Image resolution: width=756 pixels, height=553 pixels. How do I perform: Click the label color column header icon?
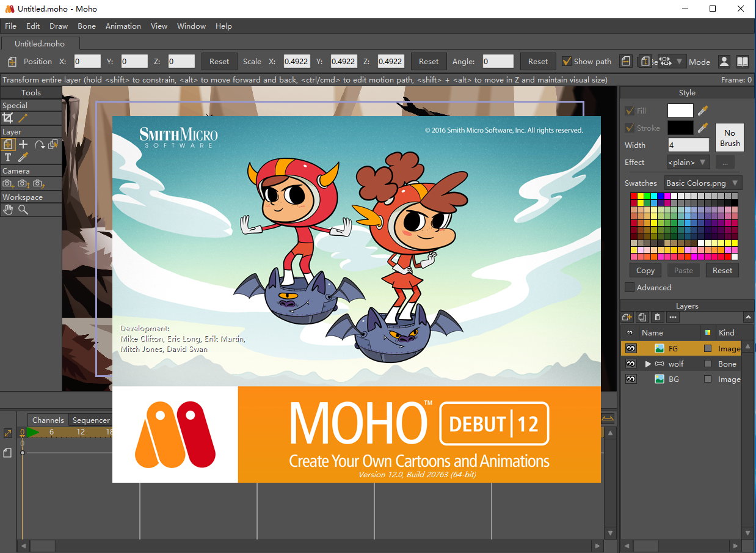click(x=708, y=332)
